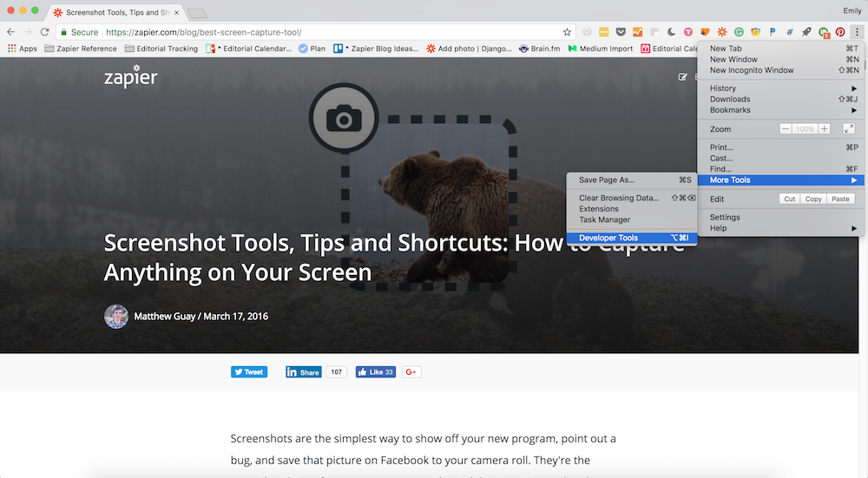Screen dimensions: 868x478
Task: Open the Apps grid shortcut
Action: (23, 49)
